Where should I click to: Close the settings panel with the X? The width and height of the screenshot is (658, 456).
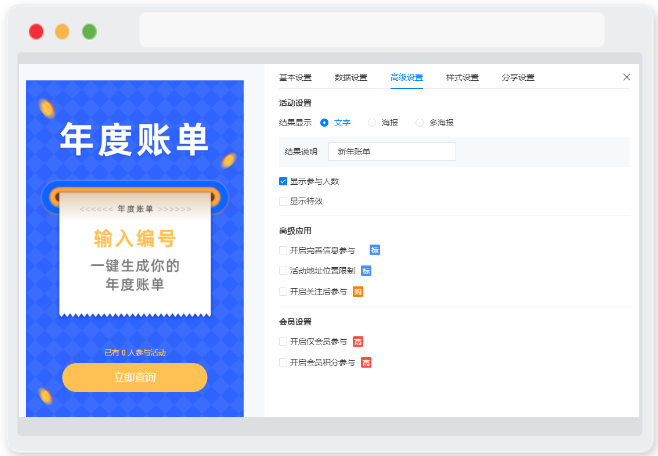click(627, 77)
